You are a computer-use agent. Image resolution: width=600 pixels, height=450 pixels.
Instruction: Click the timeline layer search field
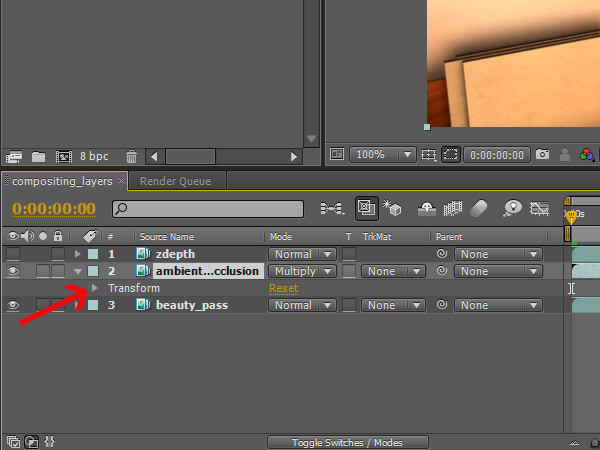pyautogui.click(x=208, y=209)
